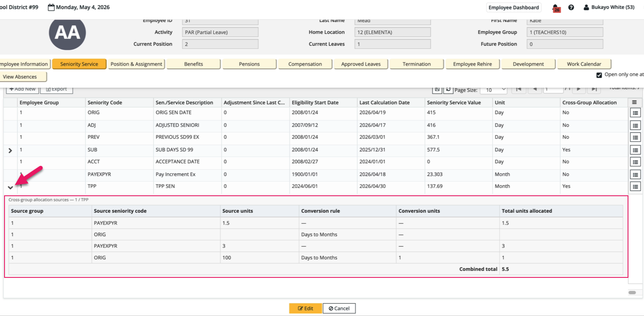This screenshot has height=316, width=644.
Task: Open the Pensions tab
Action: point(249,64)
